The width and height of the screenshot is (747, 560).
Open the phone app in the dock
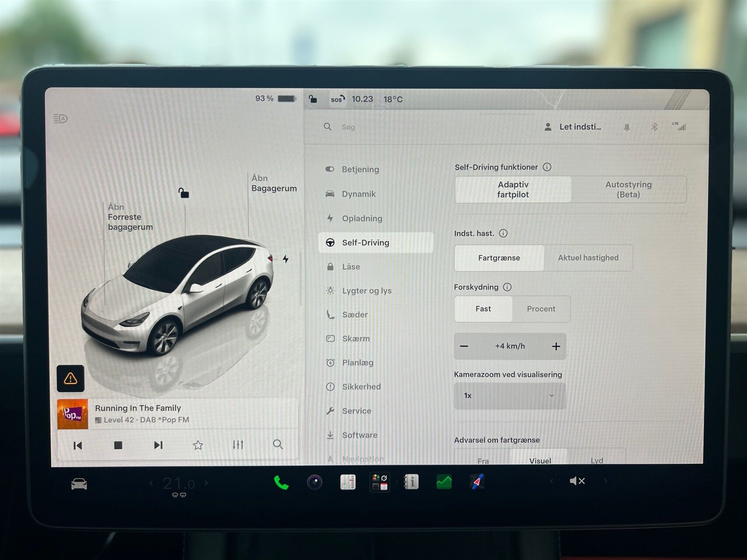[281, 483]
